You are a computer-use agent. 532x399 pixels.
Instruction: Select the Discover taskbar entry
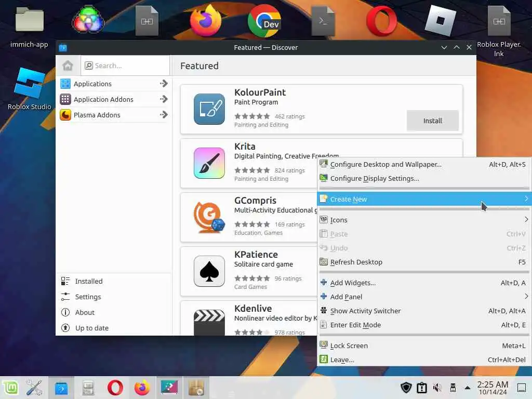(x=61, y=388)
